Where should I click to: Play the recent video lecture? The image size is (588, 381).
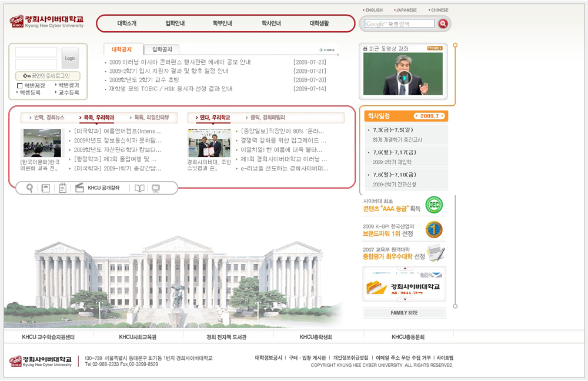[403, 77]
